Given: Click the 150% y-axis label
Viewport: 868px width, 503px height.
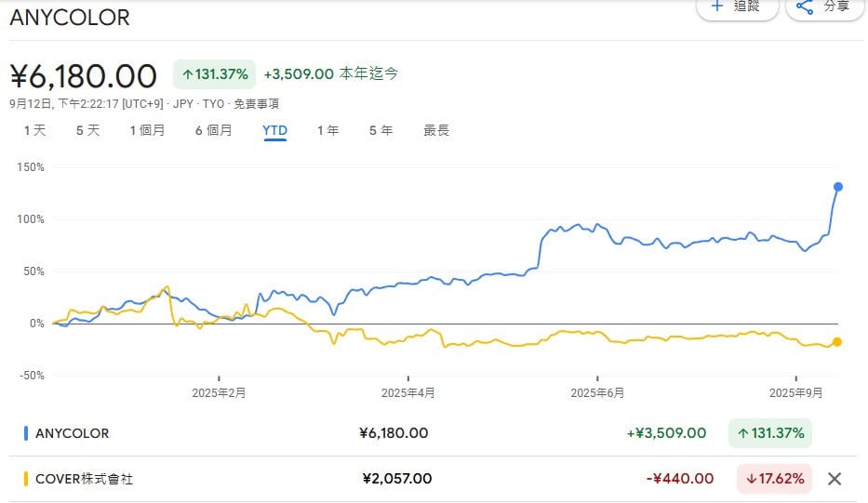Looking at the screenshot, I should tap(31, 167).
